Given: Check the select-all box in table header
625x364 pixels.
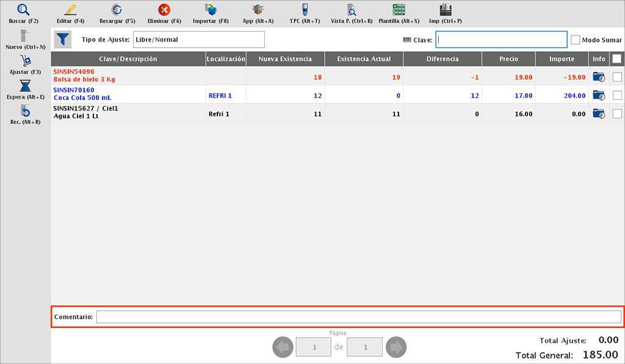Looking at the screenshot, I should pos(616,59).
